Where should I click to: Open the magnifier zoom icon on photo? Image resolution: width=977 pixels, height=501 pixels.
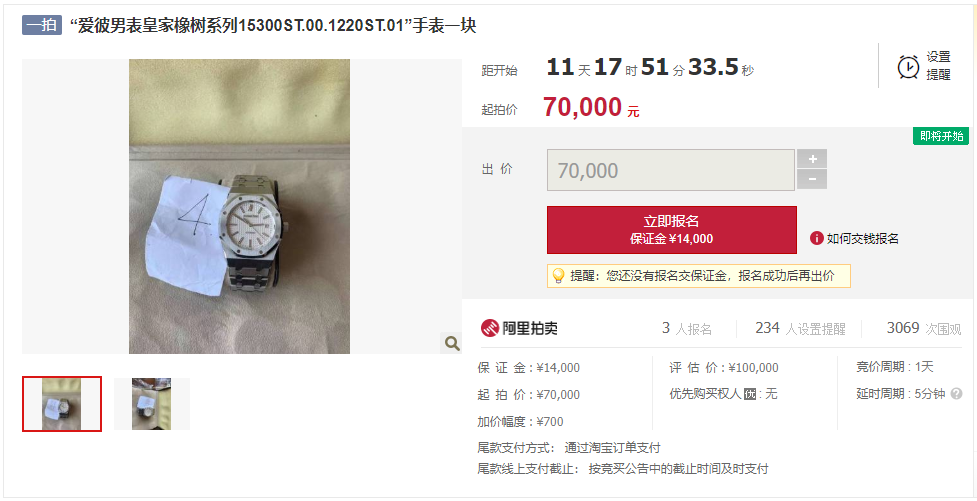(x=451, y=343)
